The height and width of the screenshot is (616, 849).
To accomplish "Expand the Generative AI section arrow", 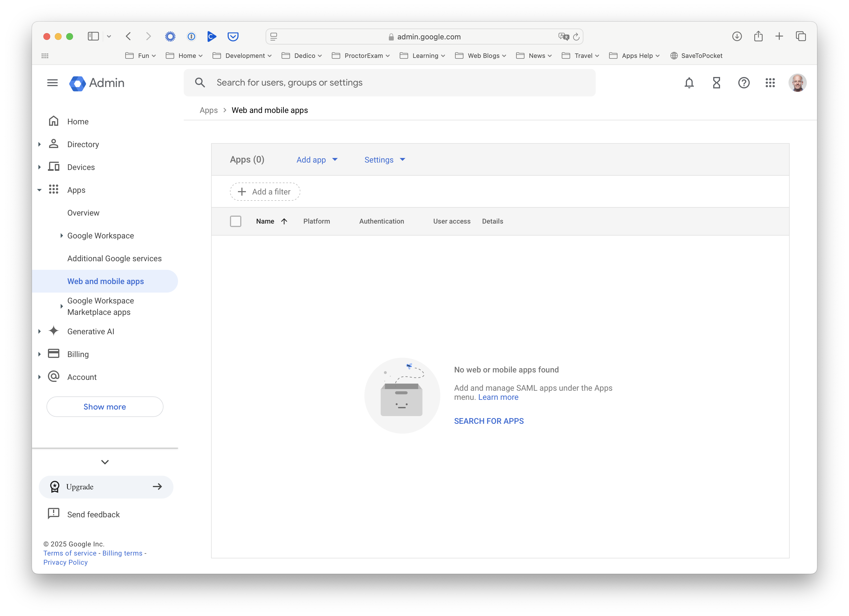I will coord(39,332).
